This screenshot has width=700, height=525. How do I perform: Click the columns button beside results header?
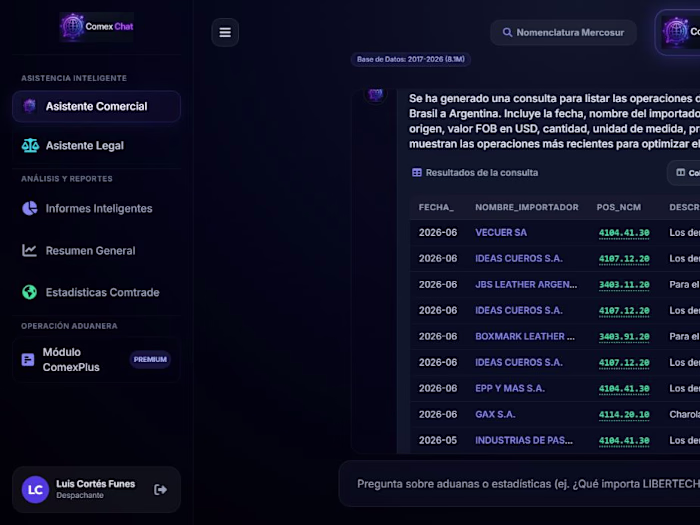point(684,173)
